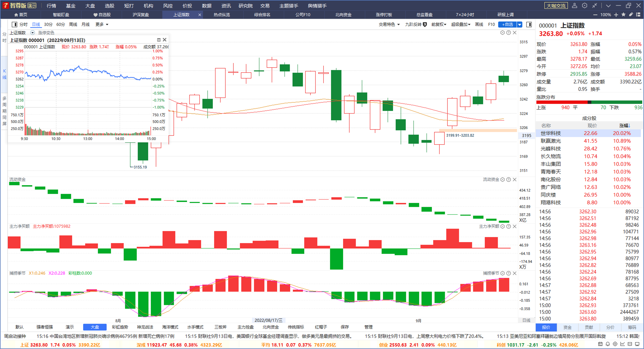
Task: Toggle 涨停变色 coloring option
Action: click(46, 33)
